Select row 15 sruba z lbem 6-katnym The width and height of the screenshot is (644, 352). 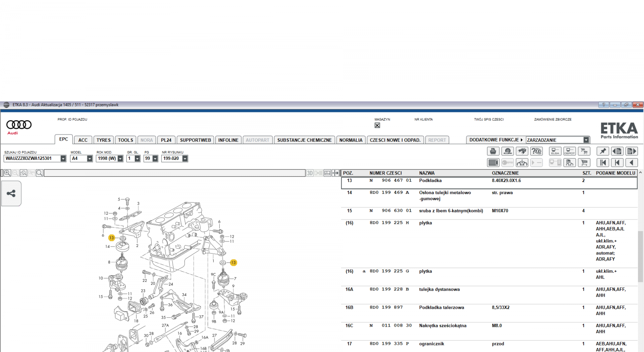489,213
